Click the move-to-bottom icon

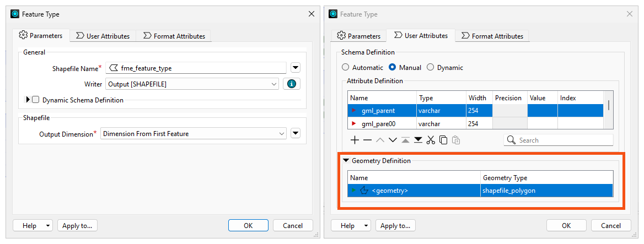(x=418, y=140)
